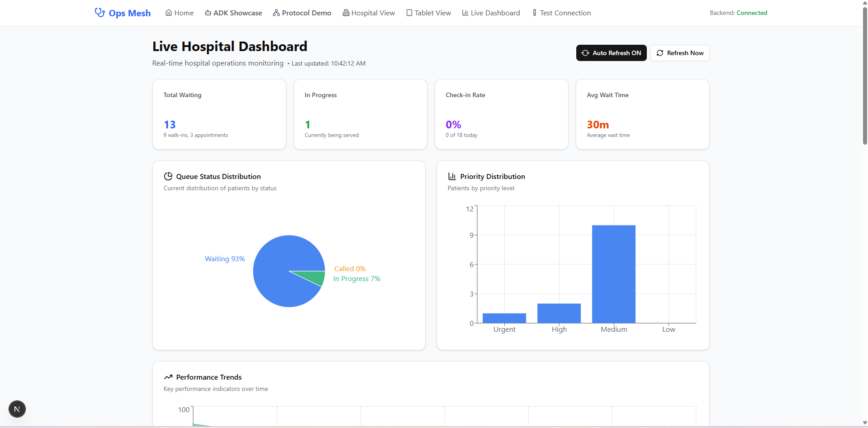
Task: Click the bar chart icon beside Priority Distribution
Action: click(452, 176)
